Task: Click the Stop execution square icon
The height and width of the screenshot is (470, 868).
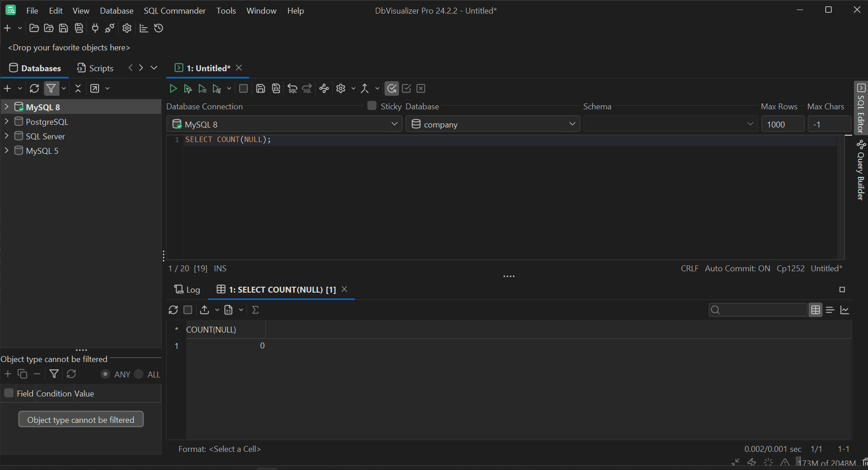Action: coord(243,88)
